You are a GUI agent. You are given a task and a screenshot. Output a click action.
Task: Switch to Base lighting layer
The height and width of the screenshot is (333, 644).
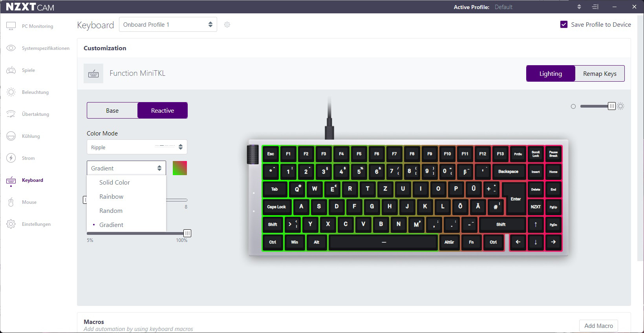112,110
